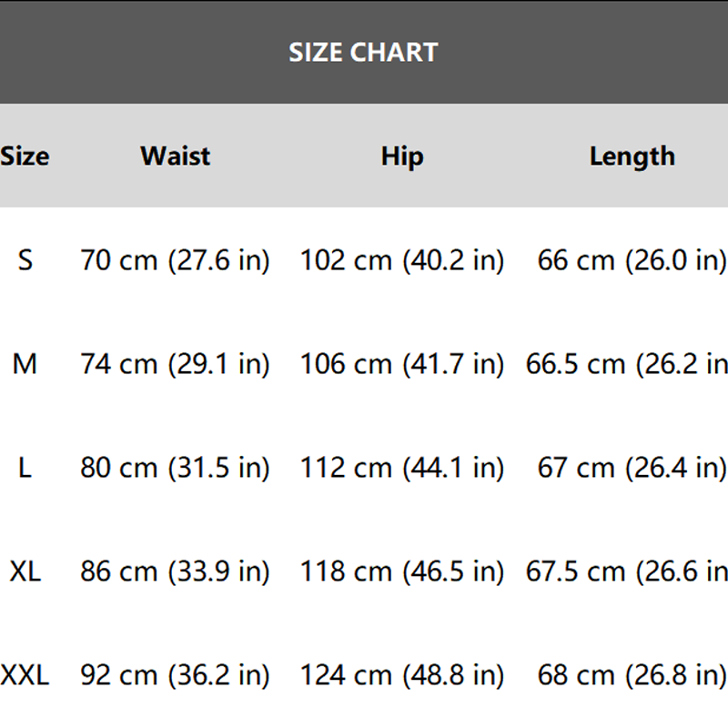Select the Hip column header
This screenshot has width=728, height=728.
pos(402,157)
